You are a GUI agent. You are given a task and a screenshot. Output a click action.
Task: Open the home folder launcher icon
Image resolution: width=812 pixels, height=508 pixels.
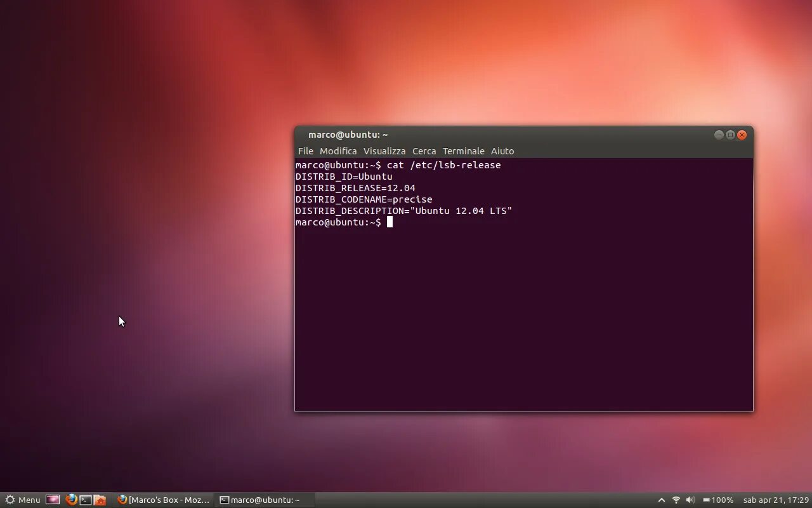pos(100,500)
